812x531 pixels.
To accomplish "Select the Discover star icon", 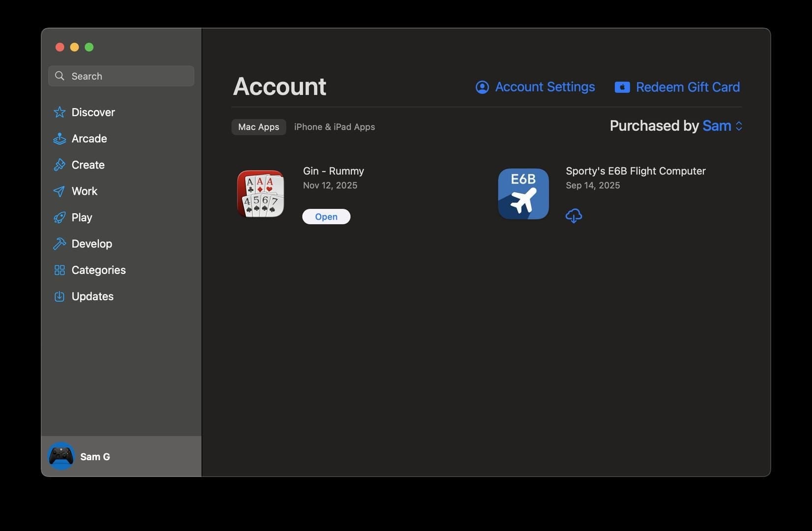I will [x=59, y=112].
